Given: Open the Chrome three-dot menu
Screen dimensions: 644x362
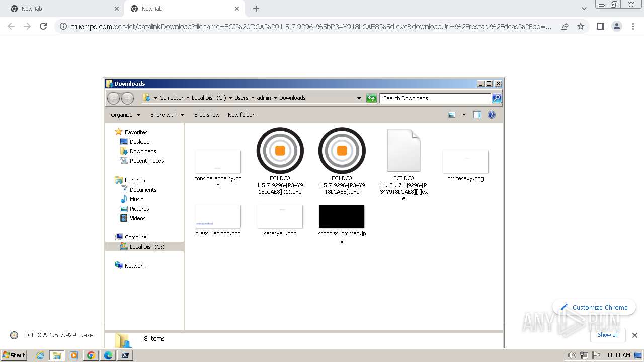Looking at the screenshot, I should [x=633, y=26].
